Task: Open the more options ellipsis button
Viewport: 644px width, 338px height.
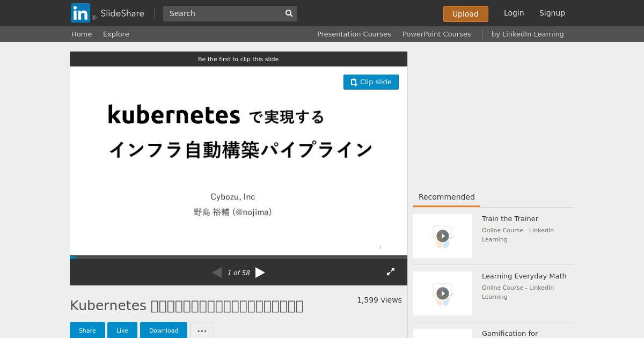Action: 202,330
